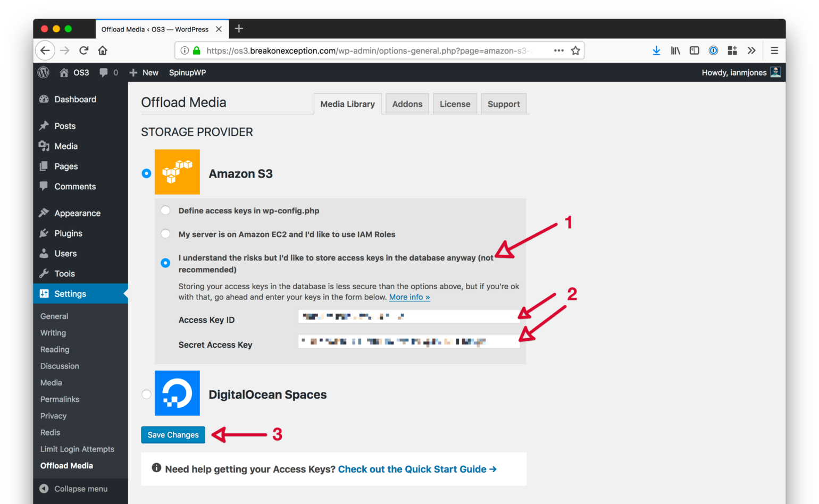Choose Define access keys in wp-config.php

click(x=165, y=211)
